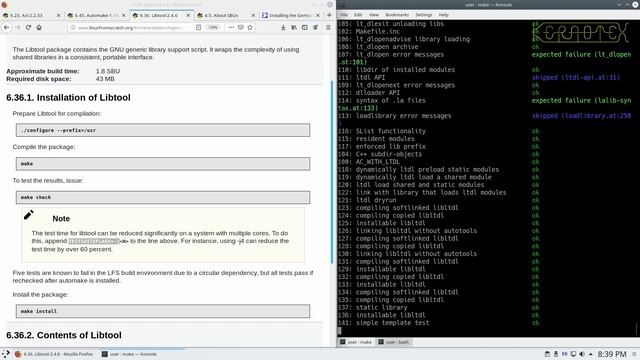
Task: Click terminal line '116: SList functionality'
Action: (382, 131)
